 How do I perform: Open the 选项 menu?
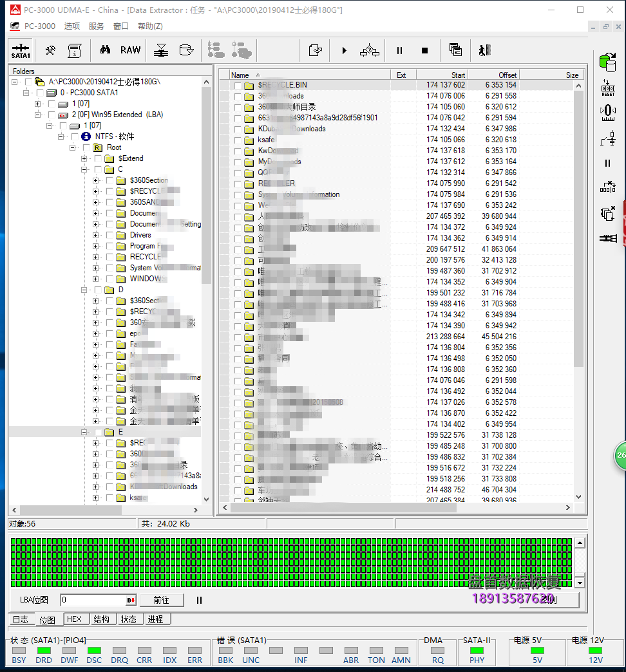pyautogui.click(x=72, y=26)
